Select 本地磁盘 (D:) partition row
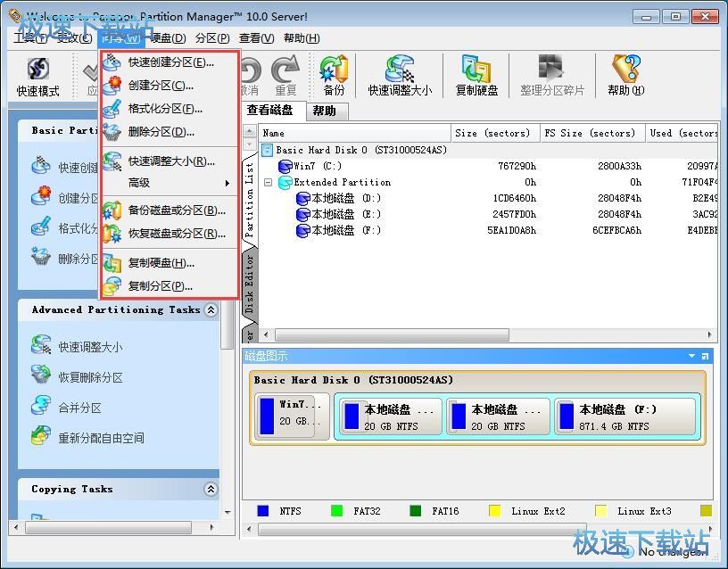The height and width of the screenshot is (569, 728). click(488, 199)
